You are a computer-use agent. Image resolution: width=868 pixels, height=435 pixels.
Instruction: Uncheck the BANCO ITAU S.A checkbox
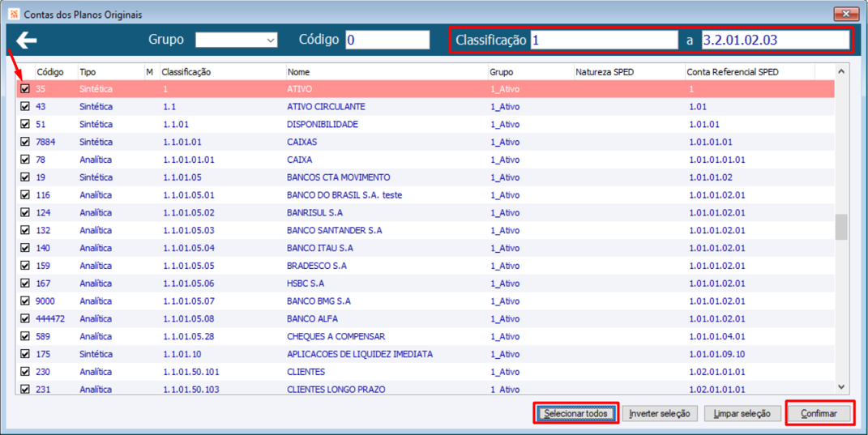[x=25, y=248]
